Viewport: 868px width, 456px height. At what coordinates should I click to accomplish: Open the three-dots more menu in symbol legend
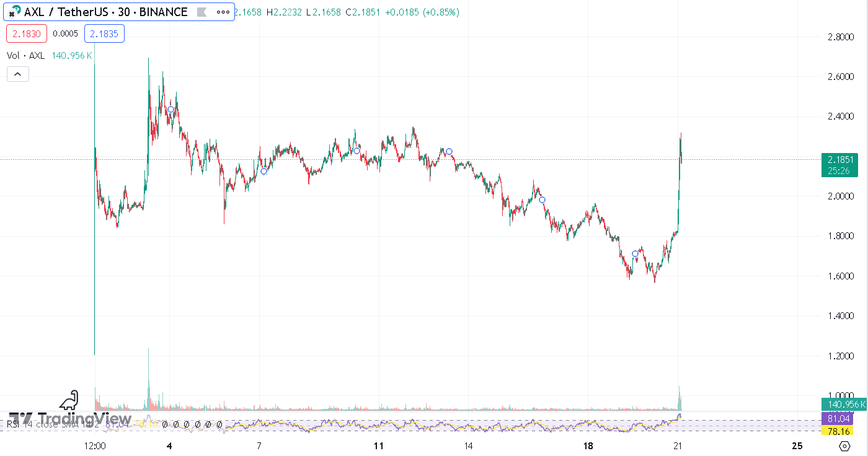pyautogui.click(x=223, y=12)
